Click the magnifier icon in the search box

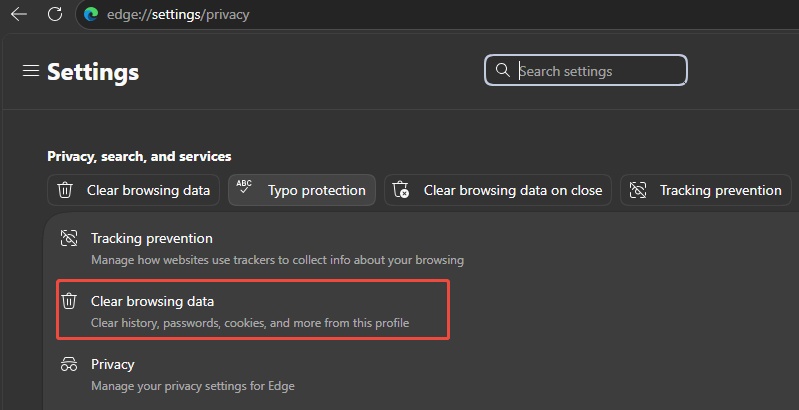point(502,70)
